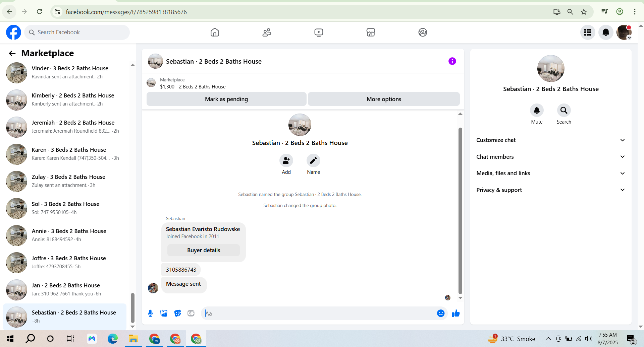
Task: Open Chrome three-dot menu
Action: [635, 12]
